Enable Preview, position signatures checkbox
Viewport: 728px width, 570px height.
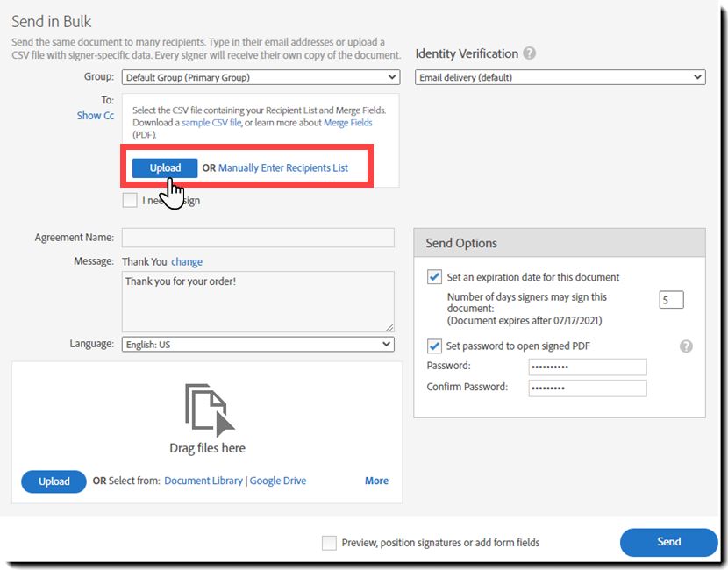click(329, 543)
